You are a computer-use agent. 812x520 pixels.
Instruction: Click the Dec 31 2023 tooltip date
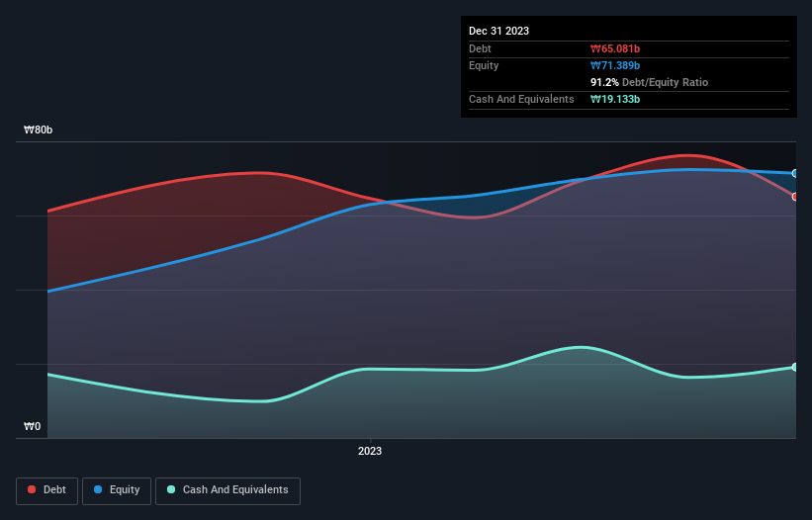pyautogui.click(x=498, y=31)
